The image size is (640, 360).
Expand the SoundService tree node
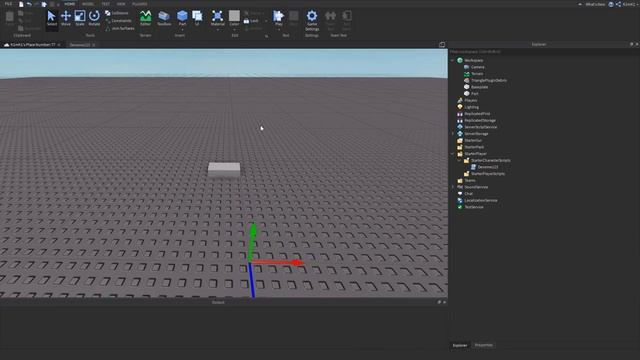tap(452, 187)
